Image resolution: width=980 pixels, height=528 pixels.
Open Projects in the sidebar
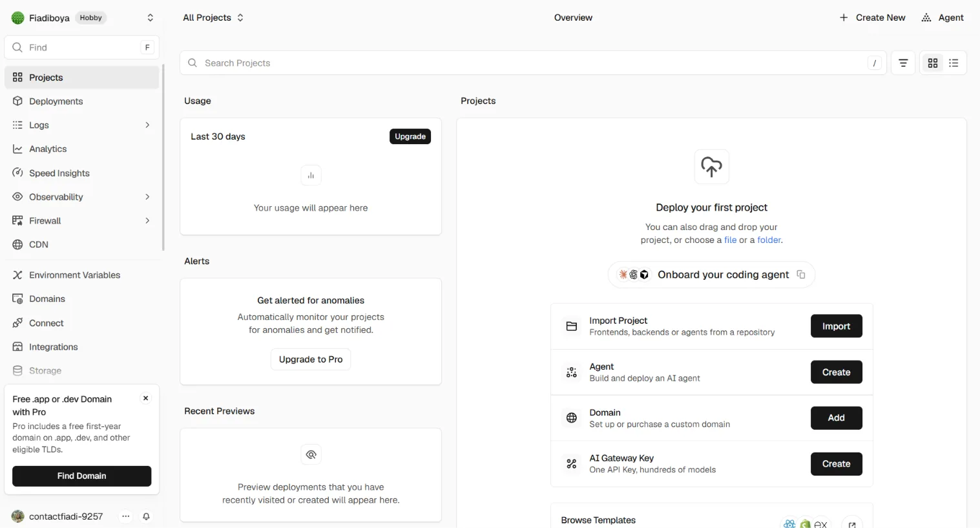pyautogui.click(x=81, y=78)
